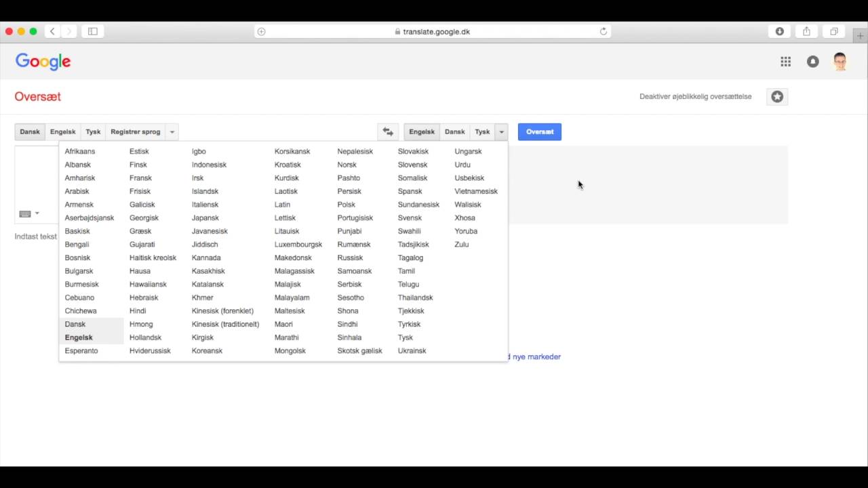
Task: Select Engelsk target language tab
Action: [422, 131]
